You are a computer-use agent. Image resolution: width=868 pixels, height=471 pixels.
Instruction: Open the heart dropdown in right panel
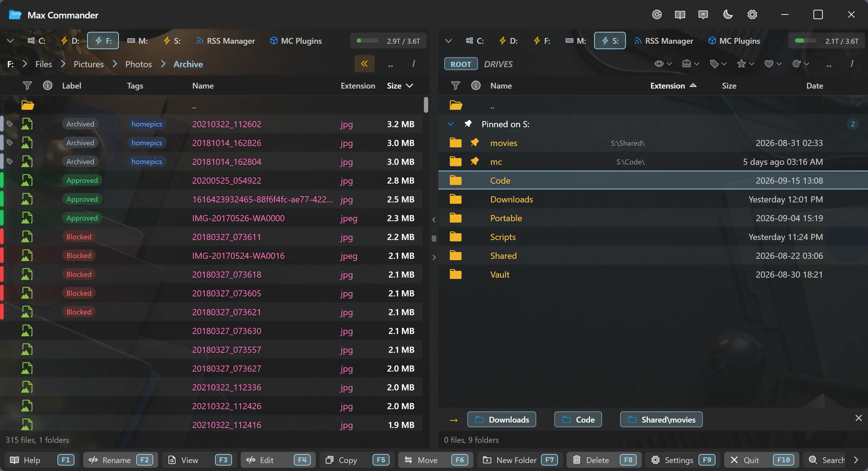click(x=773, y=64)
